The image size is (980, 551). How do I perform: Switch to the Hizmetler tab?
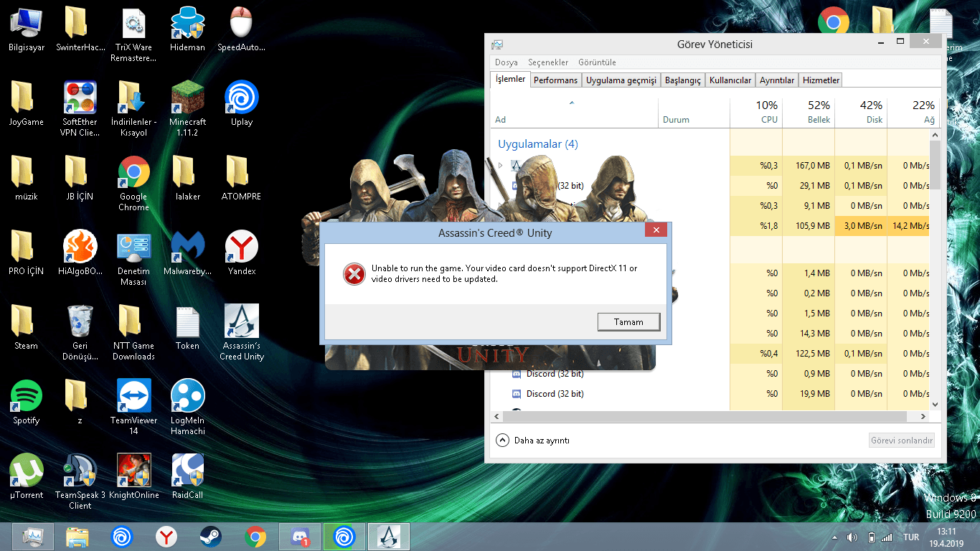pyautogui.click(x=821, y=80)
